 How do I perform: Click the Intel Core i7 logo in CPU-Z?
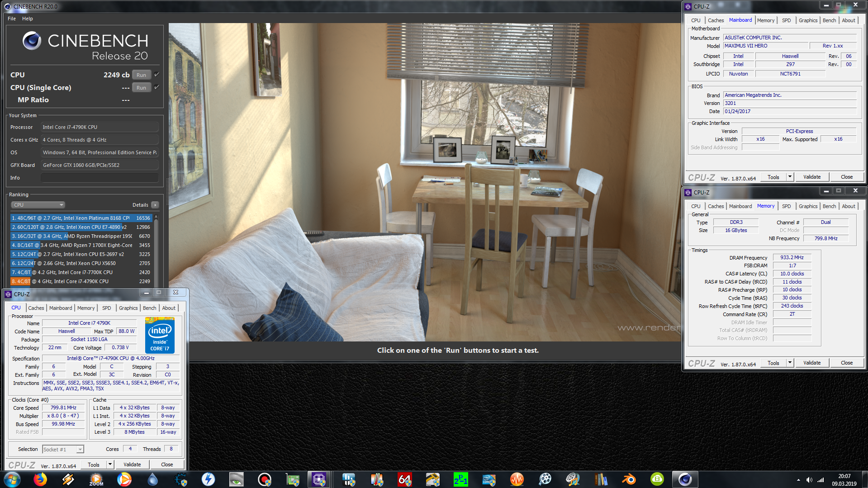[160, 335]
